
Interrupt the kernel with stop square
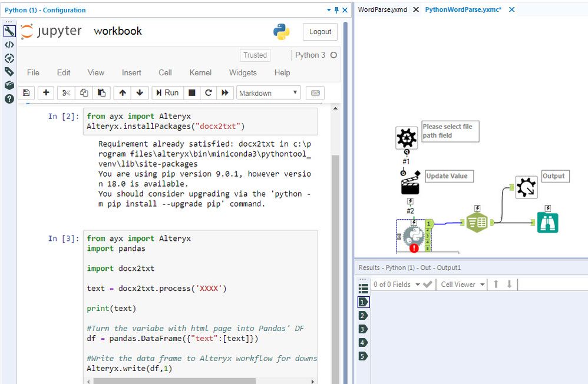tap(192, 92)
